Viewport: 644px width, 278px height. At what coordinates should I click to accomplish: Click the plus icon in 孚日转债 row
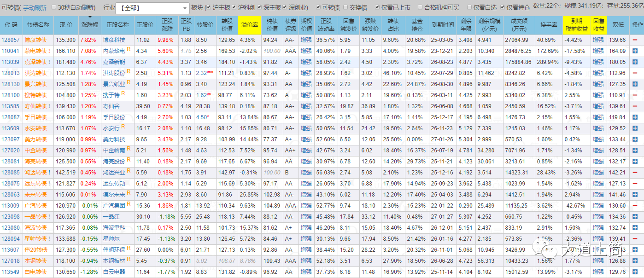coord(635,117)
